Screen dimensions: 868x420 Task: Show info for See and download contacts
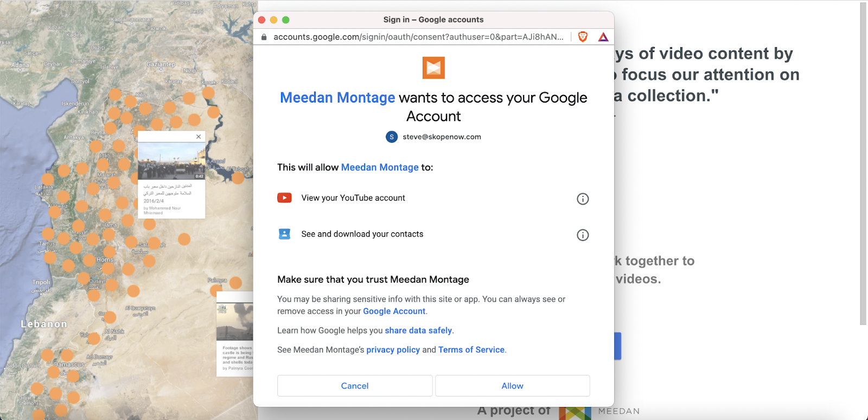tap(583, 235)
